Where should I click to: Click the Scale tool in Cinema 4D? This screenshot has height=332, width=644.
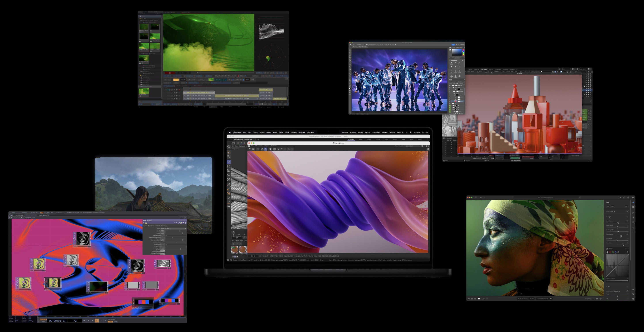point(229,170)
